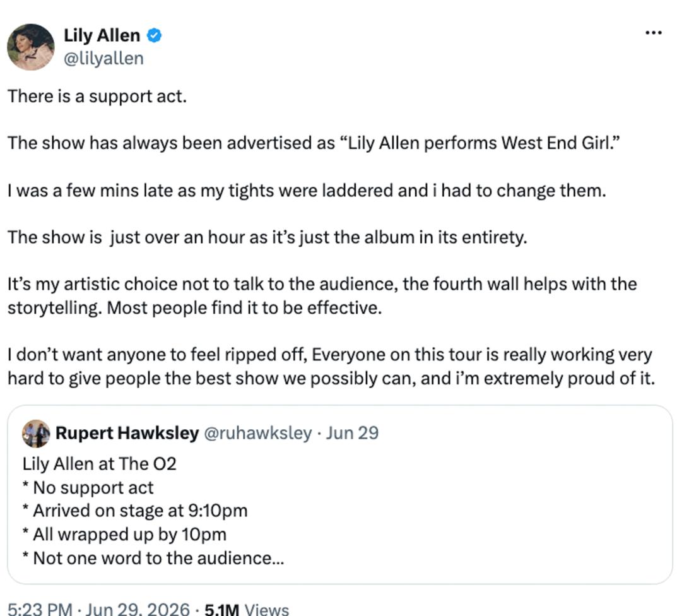Click "Not one word to the audience..." line
Image resolution: width=689 pixels, height=616 pixels.
pyautogui.click(x=153, y=559)
